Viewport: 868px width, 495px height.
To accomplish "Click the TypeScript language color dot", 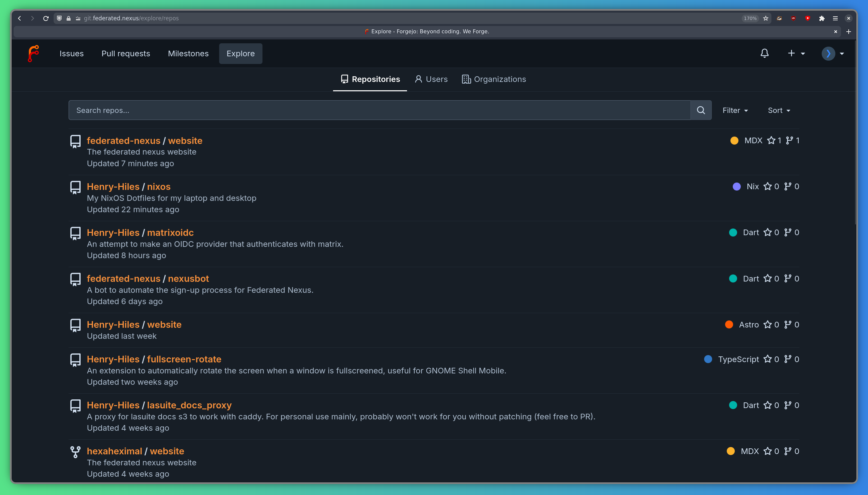I will coord(708,359).
